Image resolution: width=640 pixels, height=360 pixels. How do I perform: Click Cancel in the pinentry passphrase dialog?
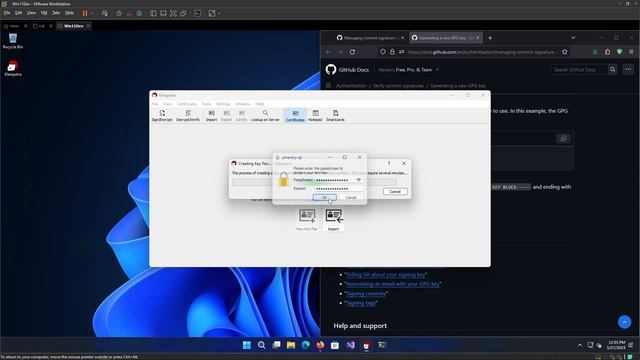click(351, 198)
